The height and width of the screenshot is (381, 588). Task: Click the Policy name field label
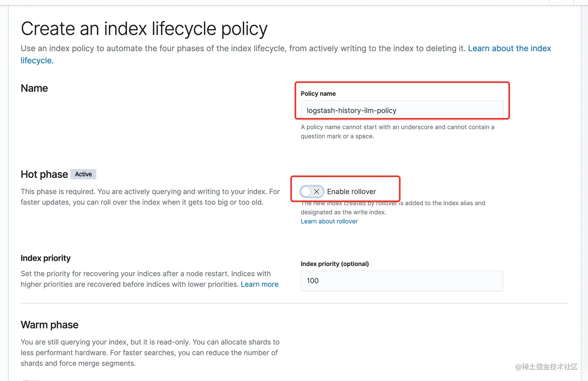coord(318,94)
